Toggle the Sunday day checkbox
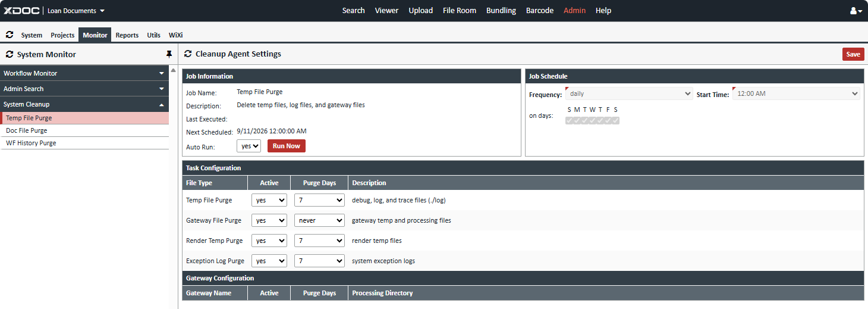 569,120
